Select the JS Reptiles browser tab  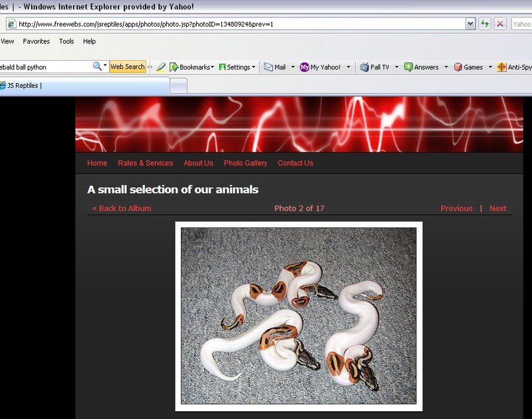pyautogui.click(x=84, y=86)
